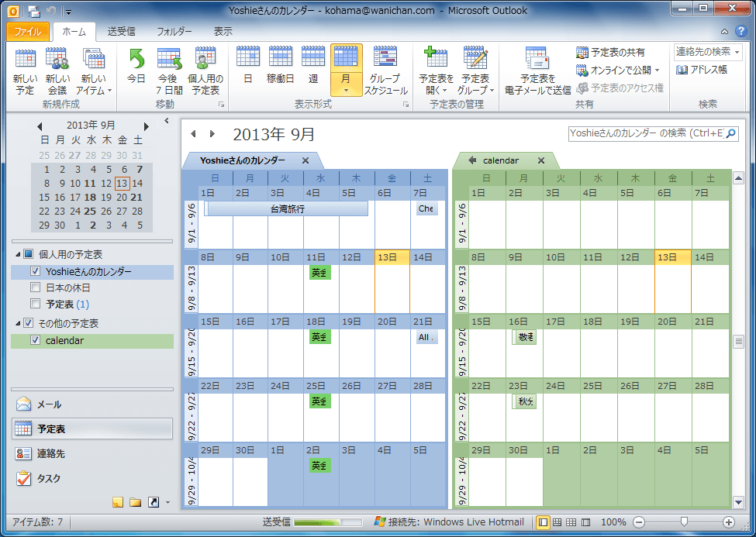Send calendar by email (予定表を電子メールで送信)
This screenshot has height=537, width=756.
(x=537, y=72)
